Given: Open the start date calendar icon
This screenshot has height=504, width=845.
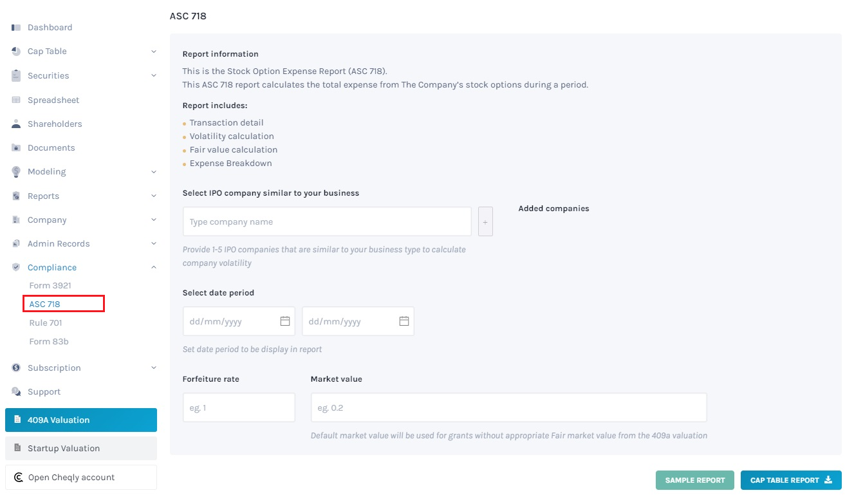Looking at the screenshot, I should [x=285, y=321].
